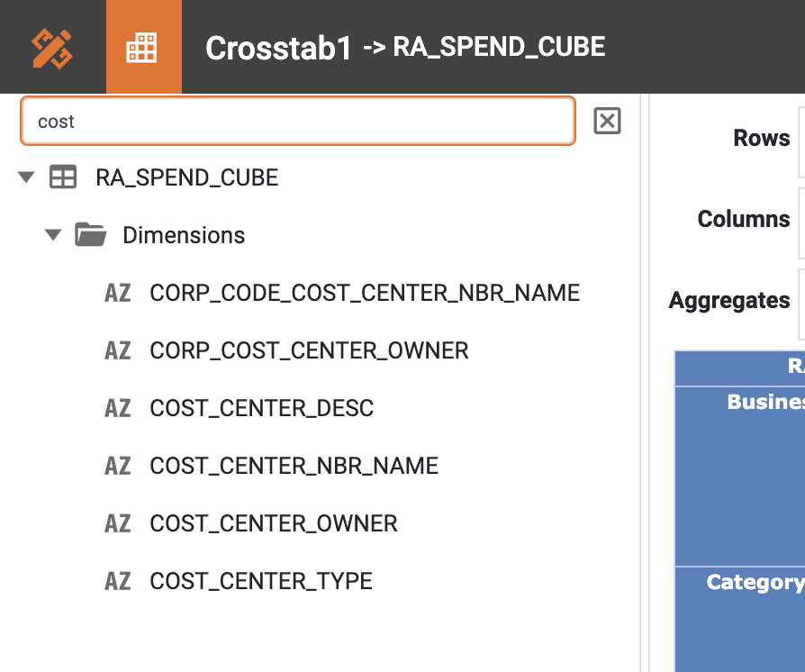Image resolution: width=805 pixels, height=672 pixels.
Task: Collapse the RA_SPEND_CUBE tree node
Action: pos(25,177)
